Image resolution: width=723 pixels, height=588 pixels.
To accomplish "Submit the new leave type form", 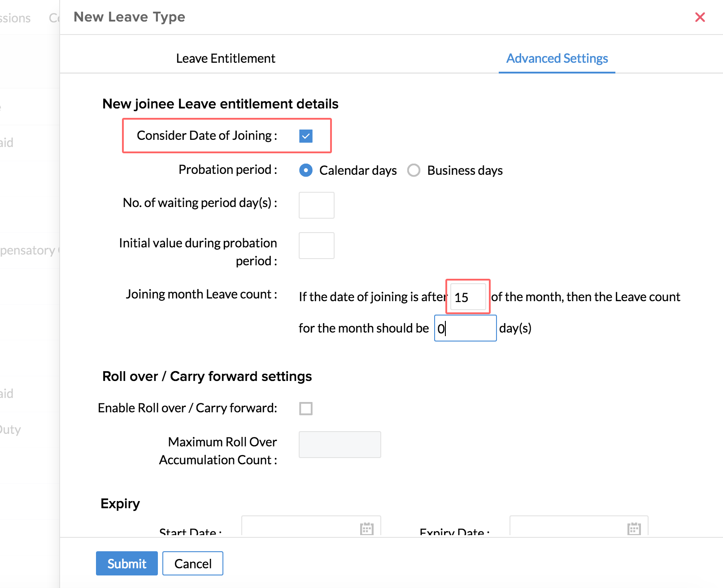I will pyautogui.click(x=127, y=563).
